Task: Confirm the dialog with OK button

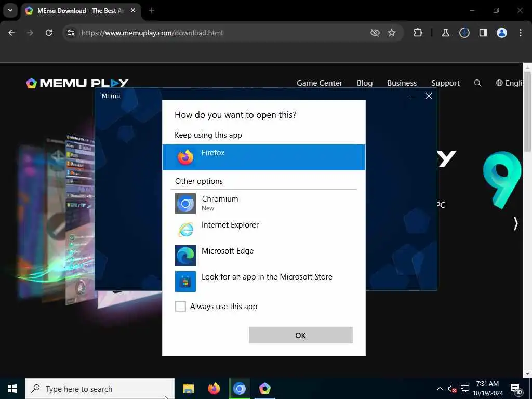Action: [x=301, y=335]
